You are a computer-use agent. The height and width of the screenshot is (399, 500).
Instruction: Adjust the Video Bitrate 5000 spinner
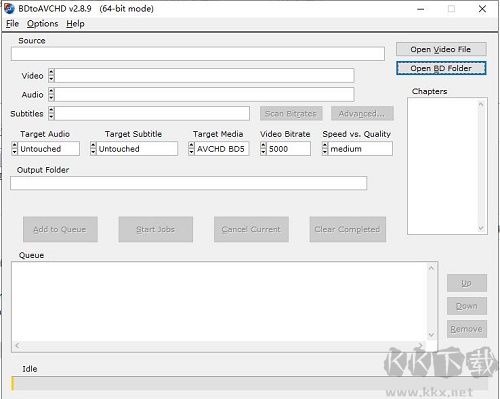click(x=263, y=148)
